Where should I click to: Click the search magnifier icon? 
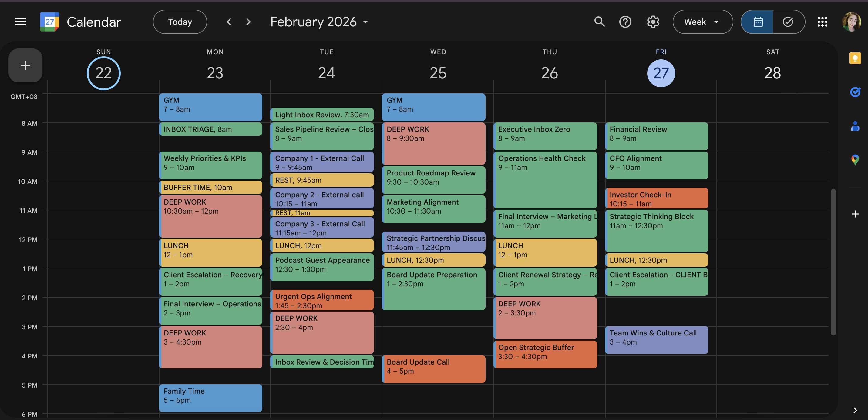[x=599, y=22]
